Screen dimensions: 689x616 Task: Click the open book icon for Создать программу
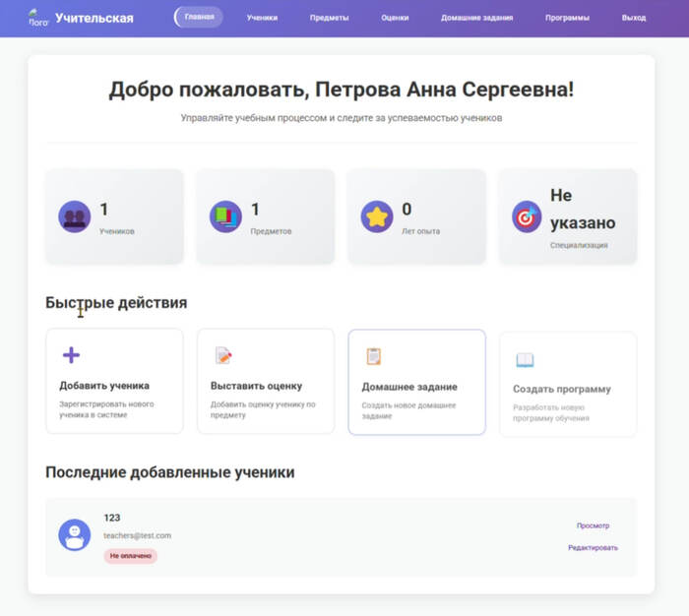(525, 359)
